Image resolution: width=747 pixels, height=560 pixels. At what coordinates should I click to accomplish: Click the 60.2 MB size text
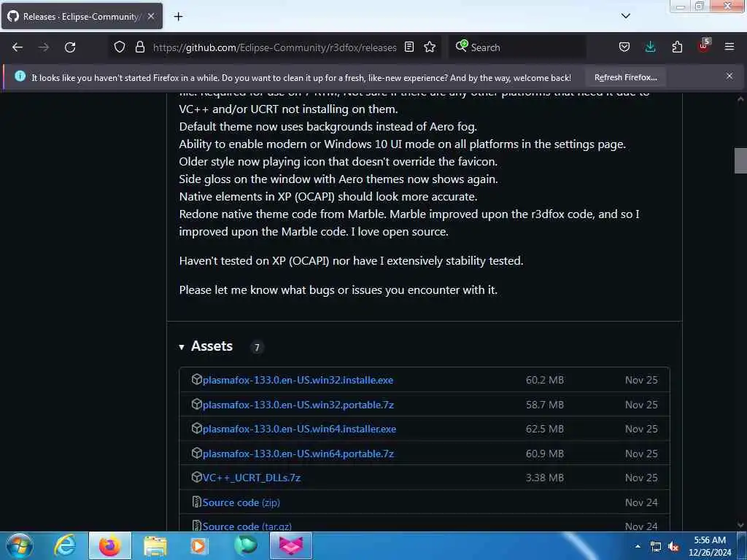[544, 380]
